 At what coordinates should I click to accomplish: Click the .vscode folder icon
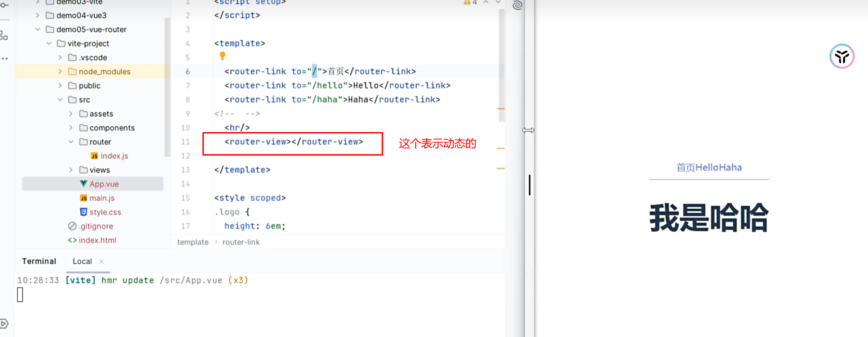point(72,58)
